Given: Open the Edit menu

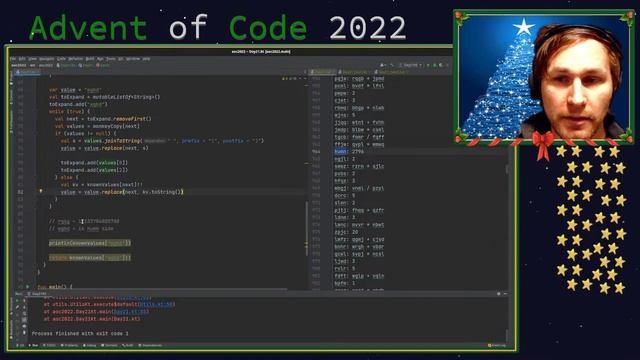Looking at the screenshot, I should 22,59.
